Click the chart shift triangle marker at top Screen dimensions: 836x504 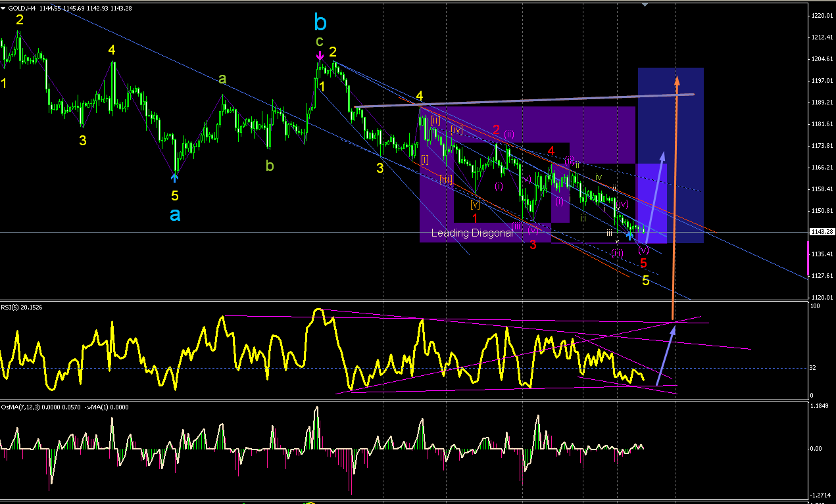pos(645,5)
